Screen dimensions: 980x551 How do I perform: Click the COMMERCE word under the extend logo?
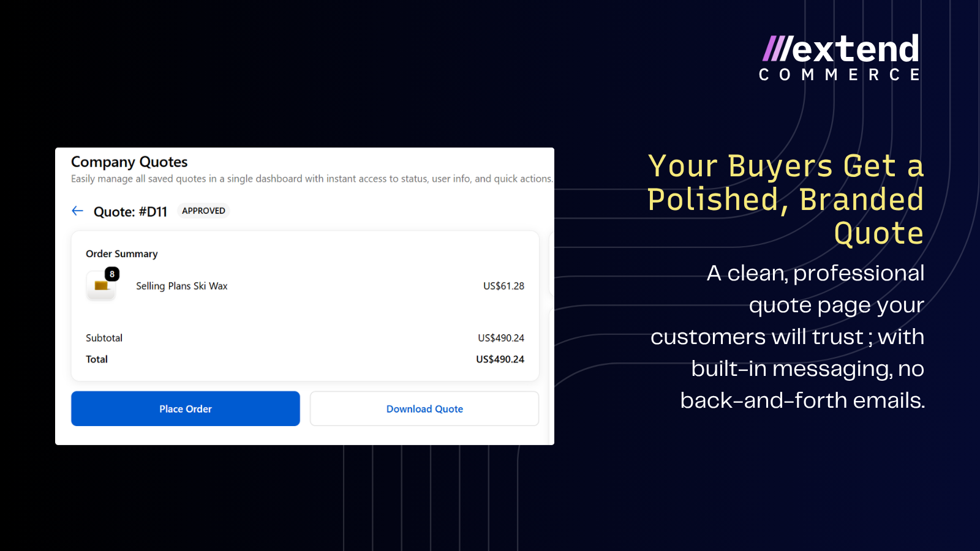pyautogui.click(x=840, y=75)
